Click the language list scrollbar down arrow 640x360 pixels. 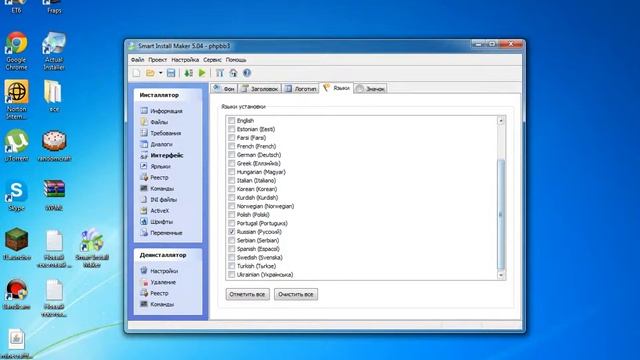click(x=501, y=276)
